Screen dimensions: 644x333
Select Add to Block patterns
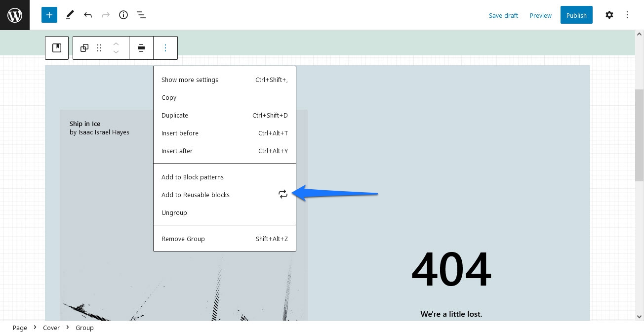coord(225,177)
